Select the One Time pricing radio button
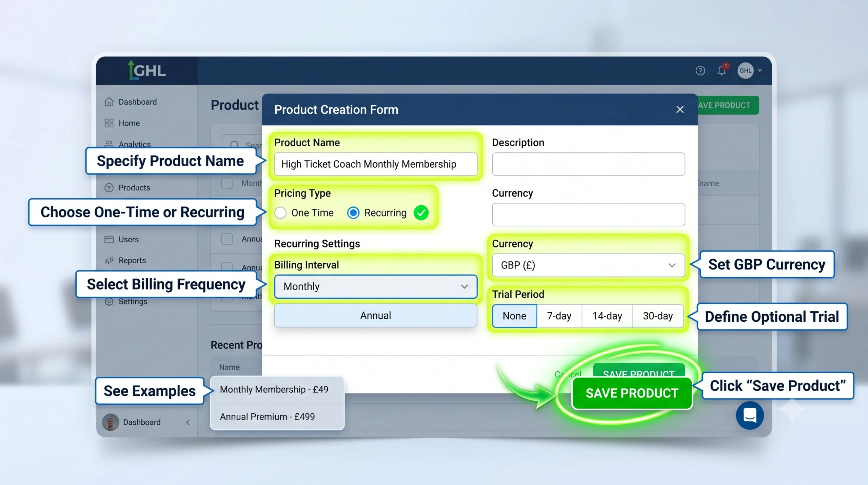Screen dimensions: 868x485 point(280,213)
